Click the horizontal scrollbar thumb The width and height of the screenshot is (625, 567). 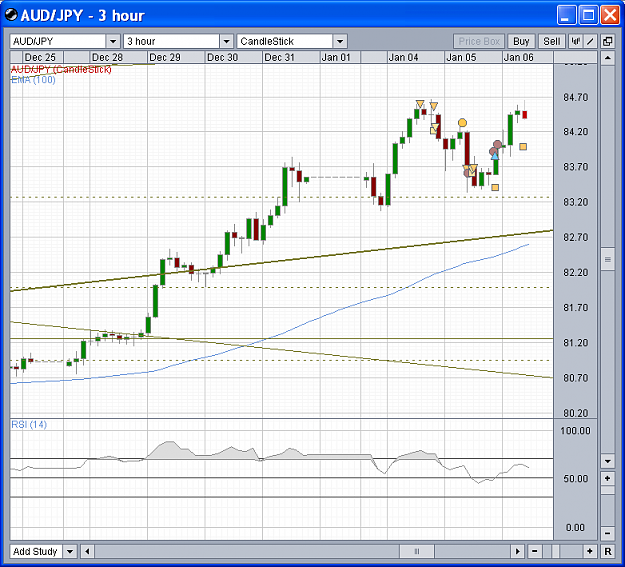click(x=417, y=552)
